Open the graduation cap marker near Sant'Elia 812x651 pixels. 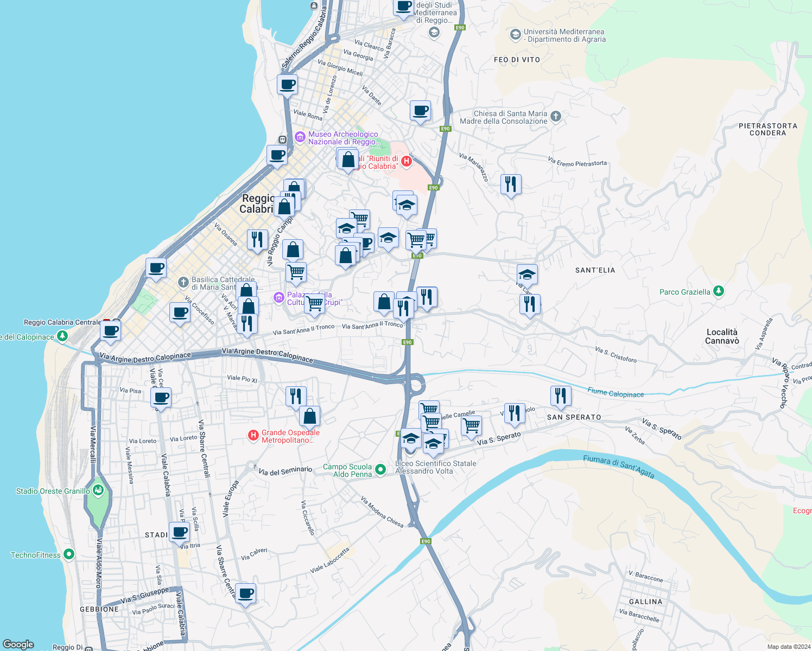[x=527, y=274]
